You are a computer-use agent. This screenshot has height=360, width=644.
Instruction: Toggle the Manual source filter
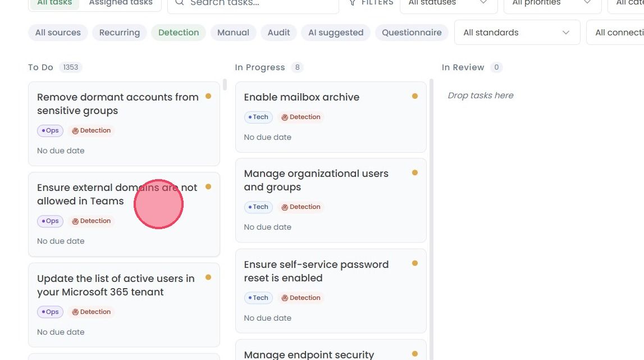click(x=233, y=33)
